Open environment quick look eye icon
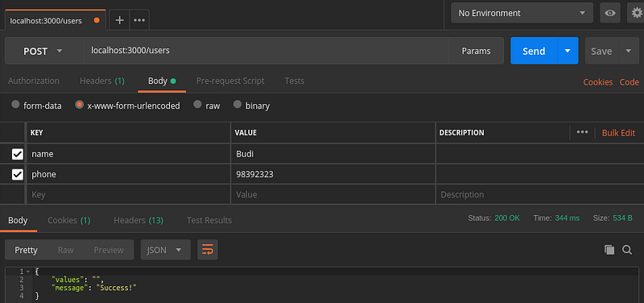This screenshot has height=303, width=644. pos(610,13)
